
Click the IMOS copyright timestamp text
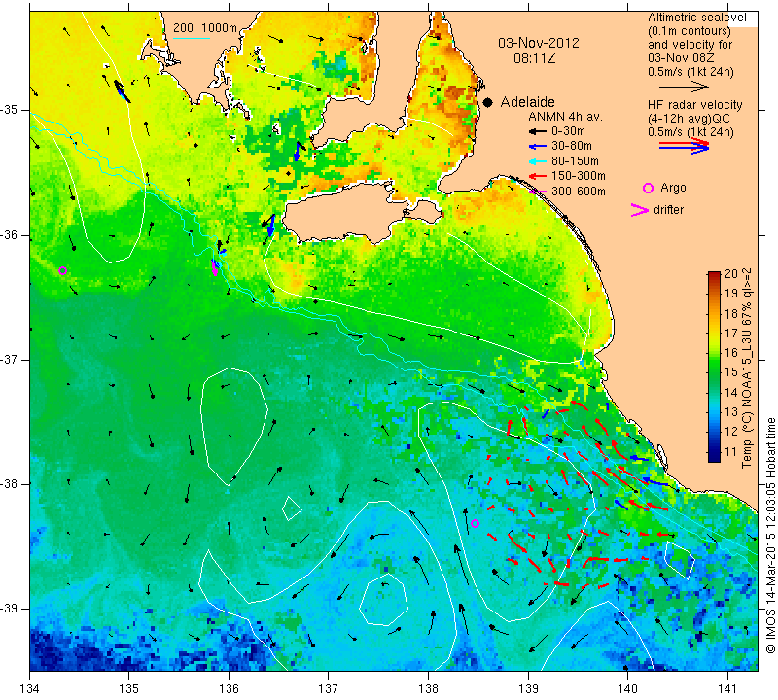click(770, 536)
